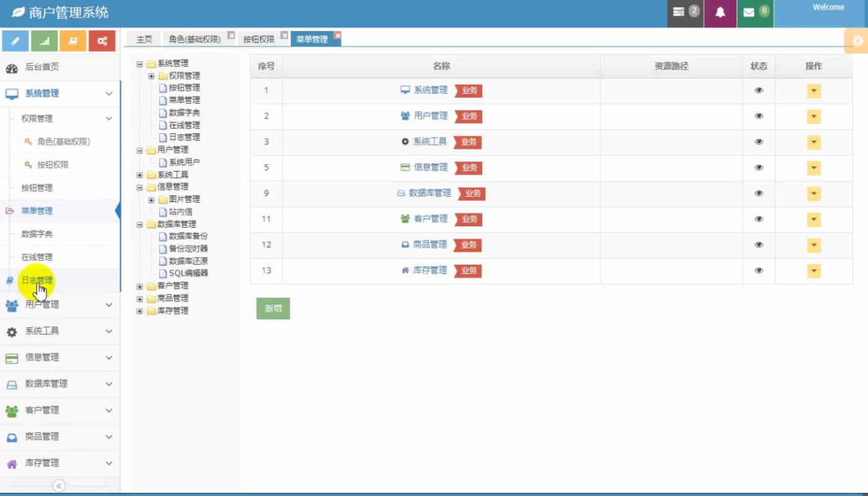
Task: Open the 商品管理 link in table
Action: click(430, 244)
